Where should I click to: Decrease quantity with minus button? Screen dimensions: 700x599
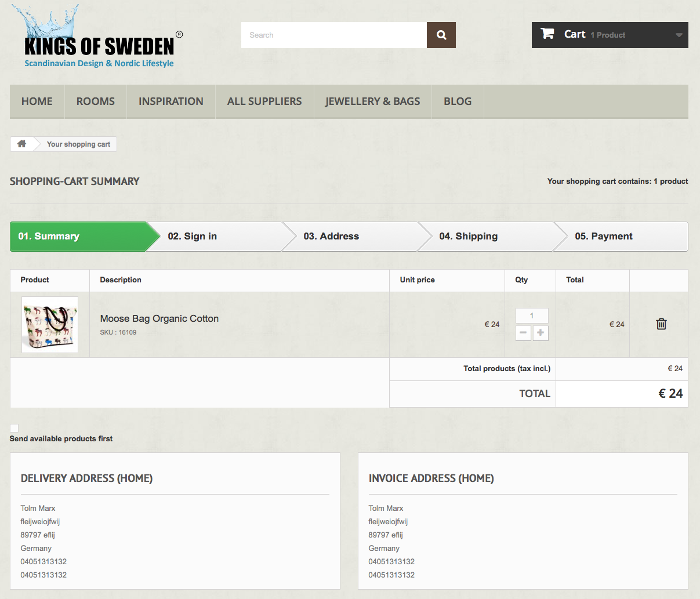[x=523, y=333]
